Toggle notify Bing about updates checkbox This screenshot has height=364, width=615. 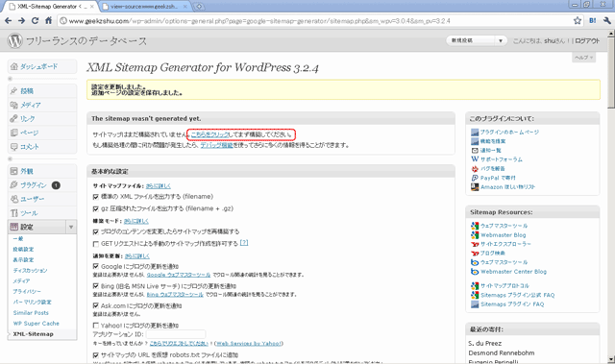(x=96, y=286)
